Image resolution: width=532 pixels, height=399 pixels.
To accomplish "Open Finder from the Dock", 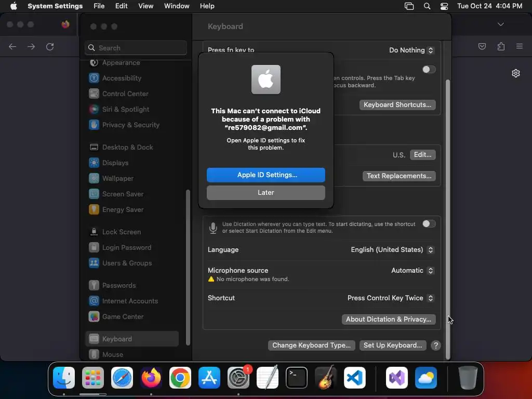I will (64, 378).
